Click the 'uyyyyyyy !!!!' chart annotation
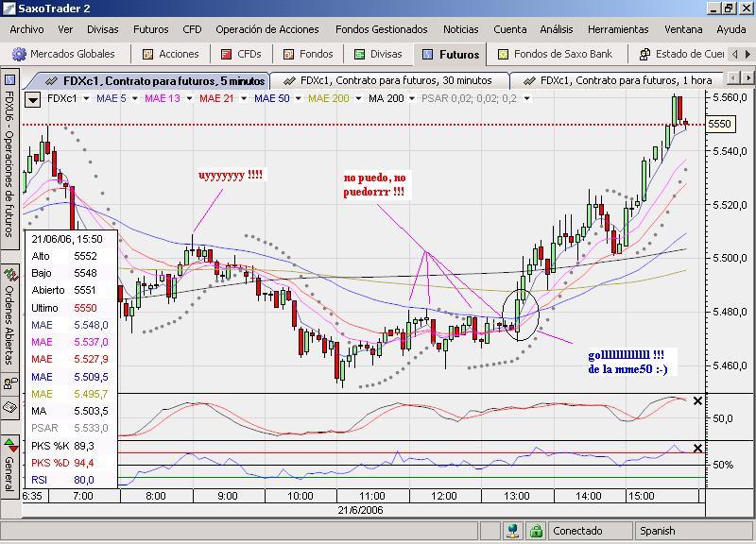This screenshot has height=544, width=756. 231,175
